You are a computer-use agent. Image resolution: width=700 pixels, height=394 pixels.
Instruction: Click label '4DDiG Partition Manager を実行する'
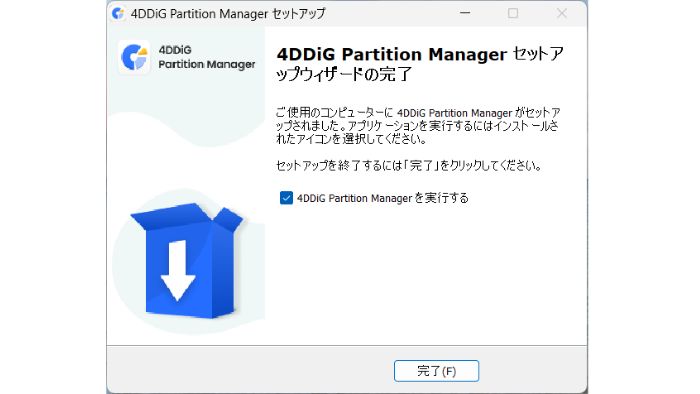point(383,198)
